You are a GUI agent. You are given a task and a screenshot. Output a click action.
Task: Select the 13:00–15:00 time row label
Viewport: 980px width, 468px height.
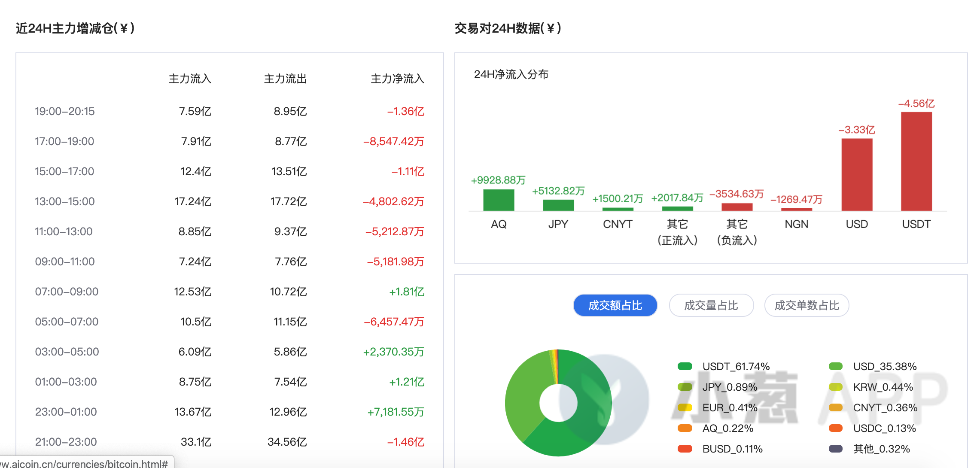tap(64, 201)
